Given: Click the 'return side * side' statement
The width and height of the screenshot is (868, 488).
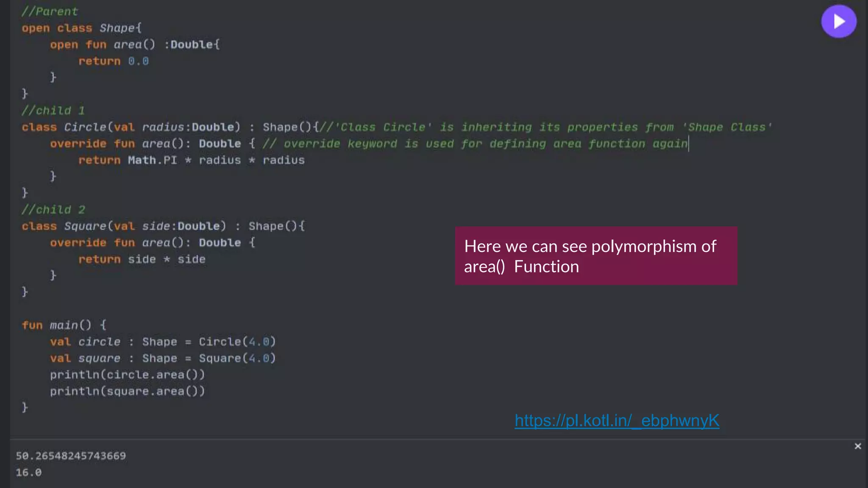Looking at the screenshot, I should (x=142, y=259).
